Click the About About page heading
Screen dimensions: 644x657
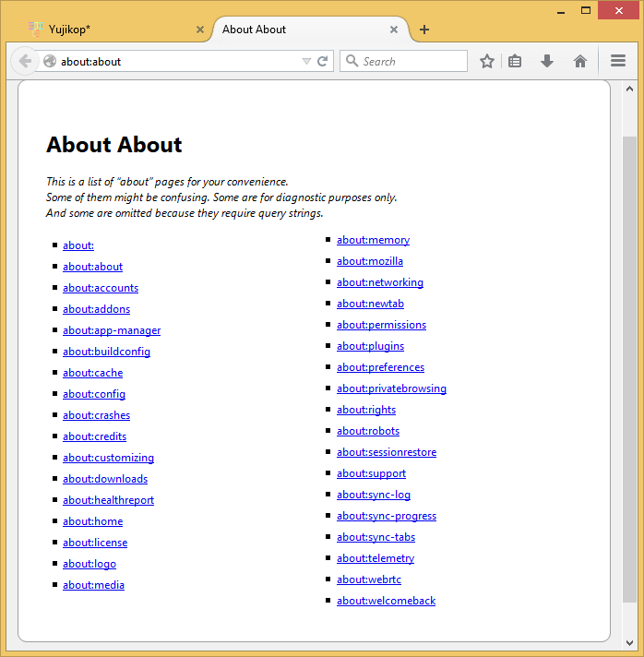point(114,145)
